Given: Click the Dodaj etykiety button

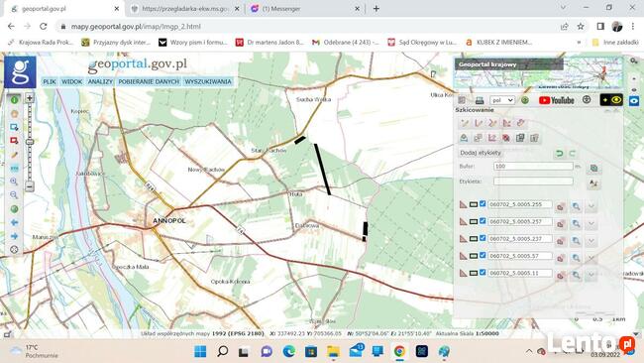Looking at the screenshot, I should 481,153.
